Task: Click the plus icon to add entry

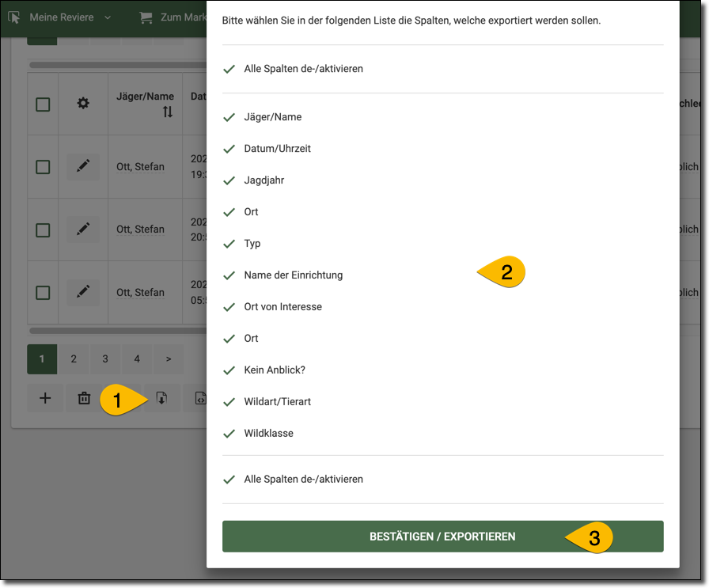Action: pyautogui.click(x=45, y=399)
